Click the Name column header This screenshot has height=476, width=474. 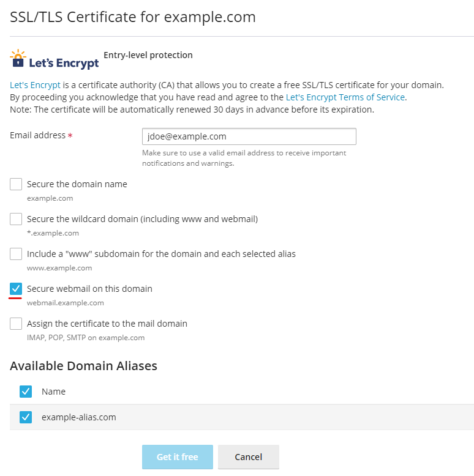[x=53, y=392]
